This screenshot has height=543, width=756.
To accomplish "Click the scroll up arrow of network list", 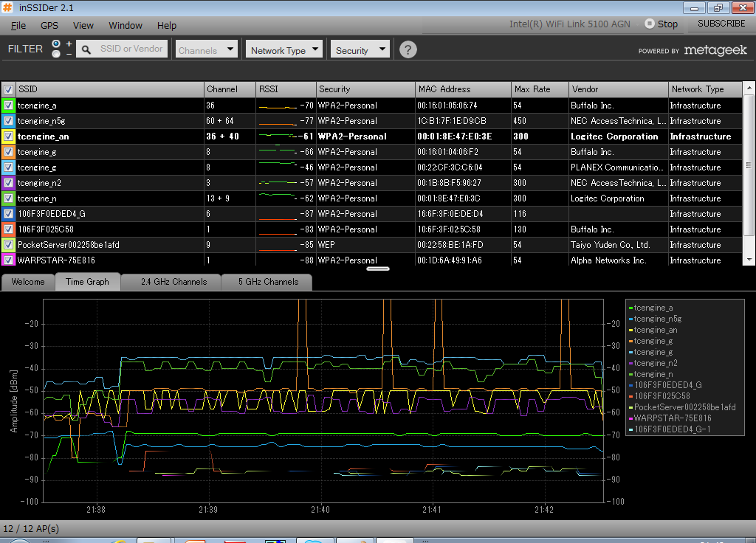I will tap(749, 89).
